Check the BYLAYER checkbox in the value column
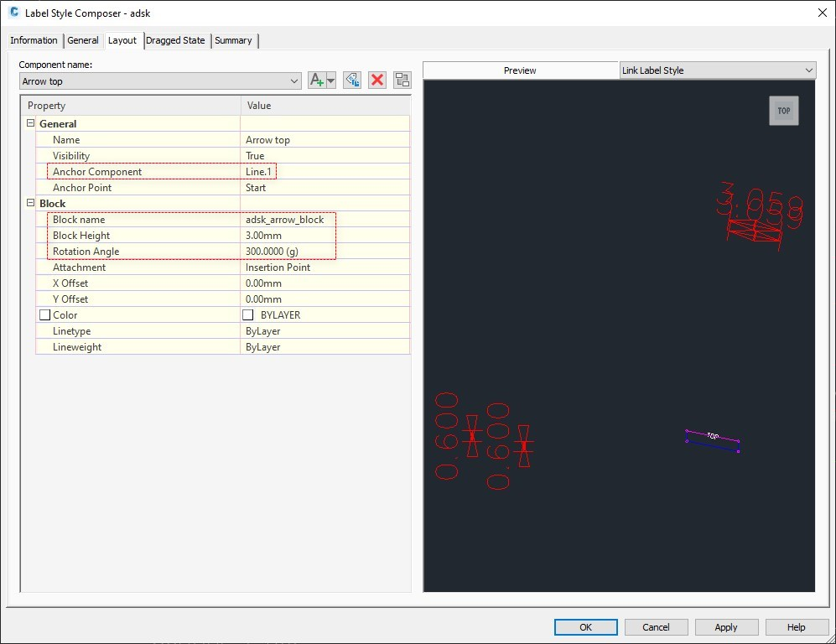Screen dimensions: 836x644 (247, 314)
